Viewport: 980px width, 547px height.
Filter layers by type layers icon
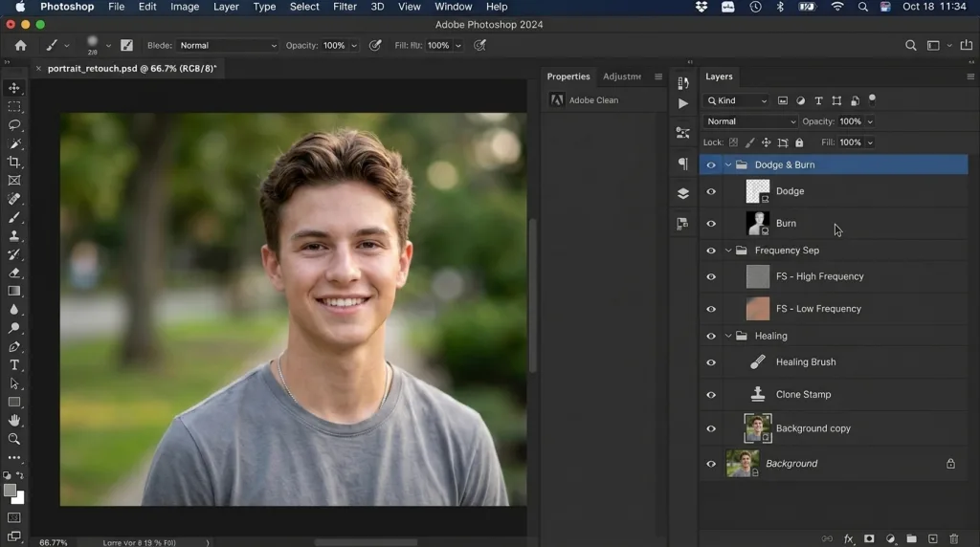coord(819,100)
